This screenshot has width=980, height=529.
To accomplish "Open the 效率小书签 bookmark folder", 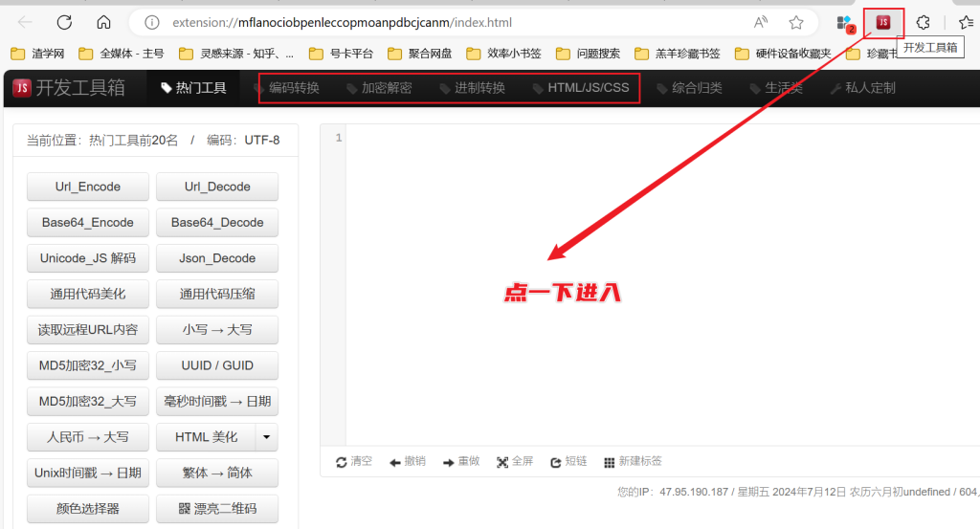I will (503, 54).
